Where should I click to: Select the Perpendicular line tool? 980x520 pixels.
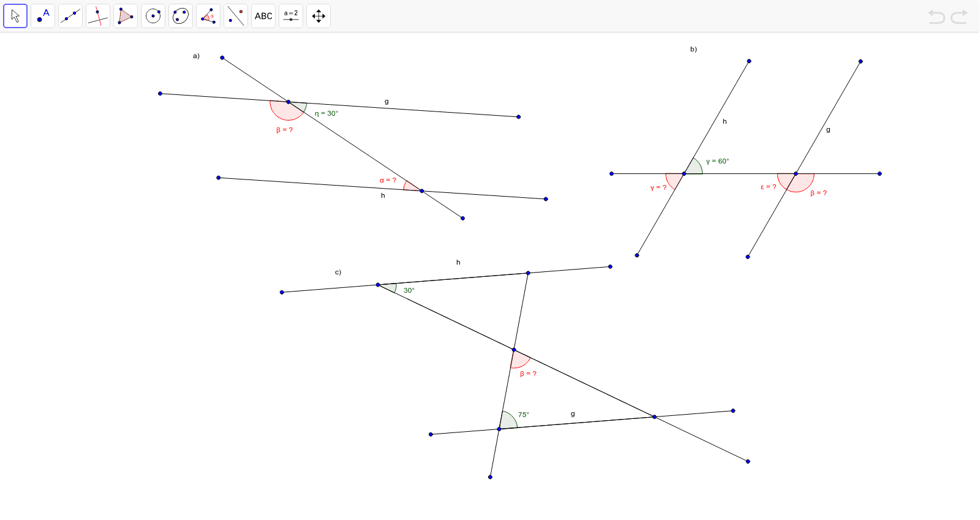(x=98, y=16)
